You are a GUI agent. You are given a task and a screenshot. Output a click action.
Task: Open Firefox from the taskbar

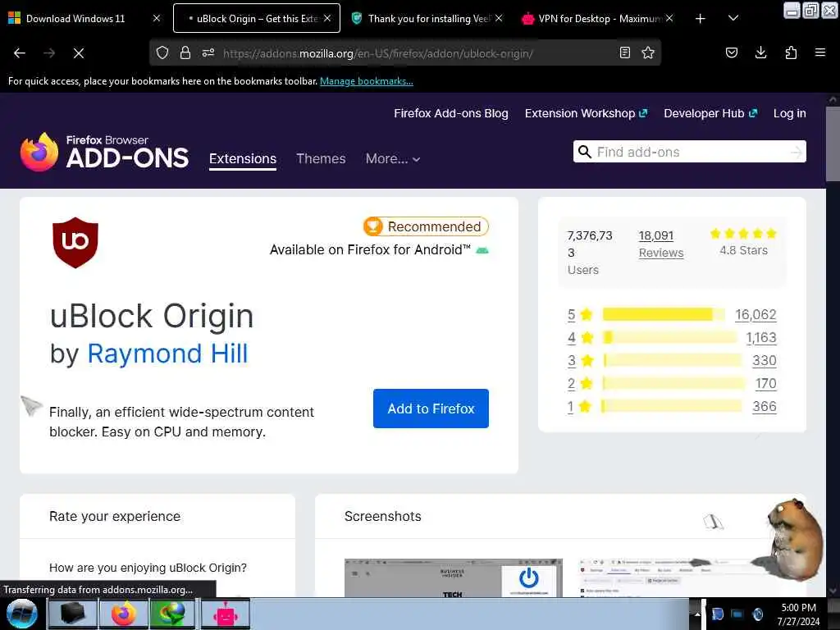coord(123,614)
